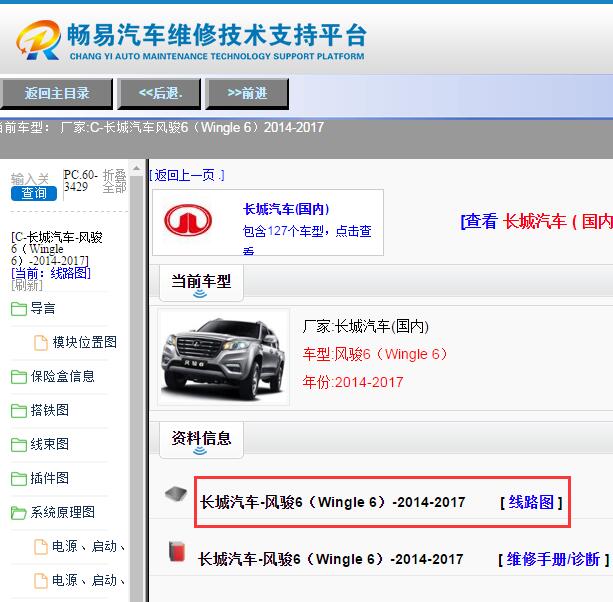The height and width of the screenshot is (602, 613).
Task: Open the 返回上一页 link
Action: (x=187, y=175)
